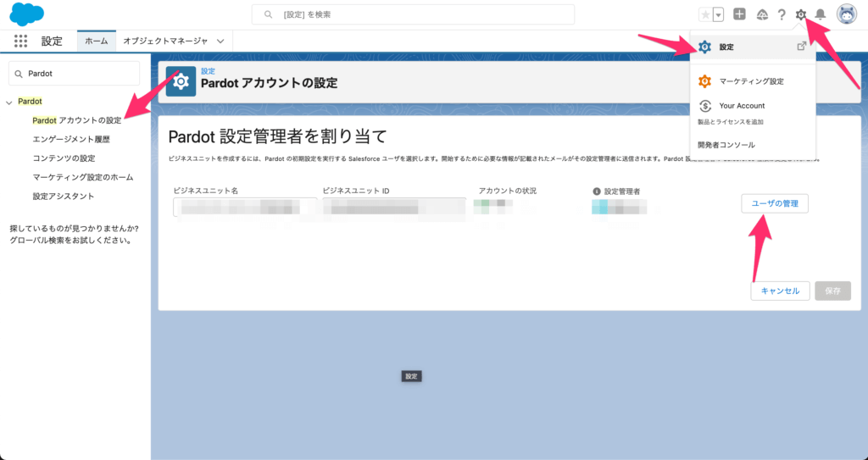Click the orange マーケティング設定 gear icon
Screen dimensions: 868x460
[704, 81]
